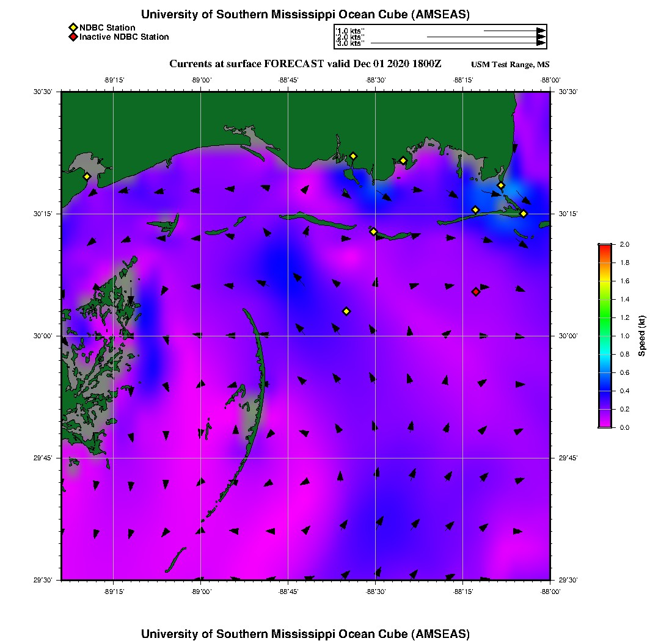The width and height of the screenshot is (672, 641).
Task: Click the red inactive NDBC station marker on the map
Action: pos(476,292)
